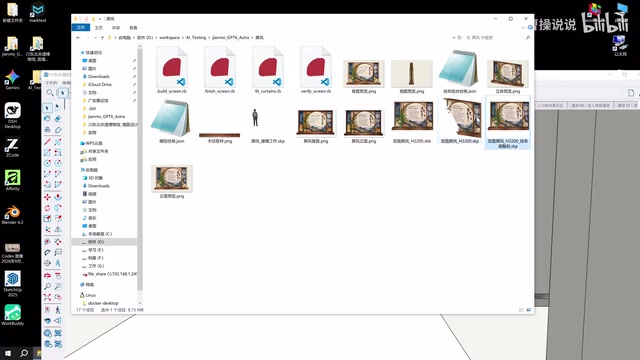This screenshot has width=640, height=360.
Task: Select the build_screen.rb file
Action: 172,70
